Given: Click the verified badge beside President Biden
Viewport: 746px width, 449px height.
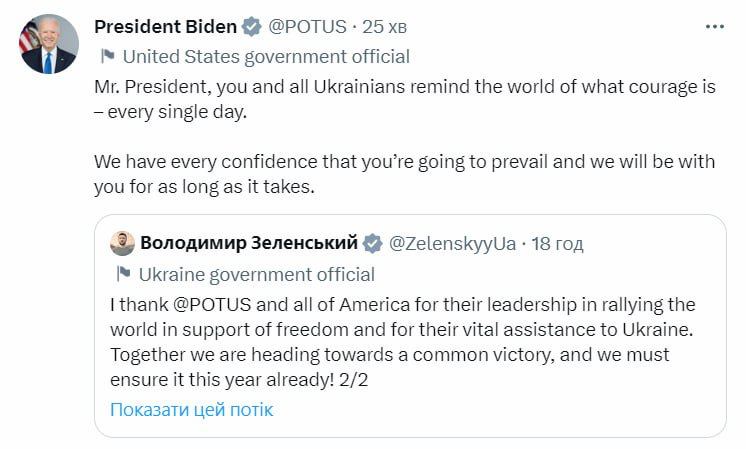Looking at the screenshot, I should point(252,26).
